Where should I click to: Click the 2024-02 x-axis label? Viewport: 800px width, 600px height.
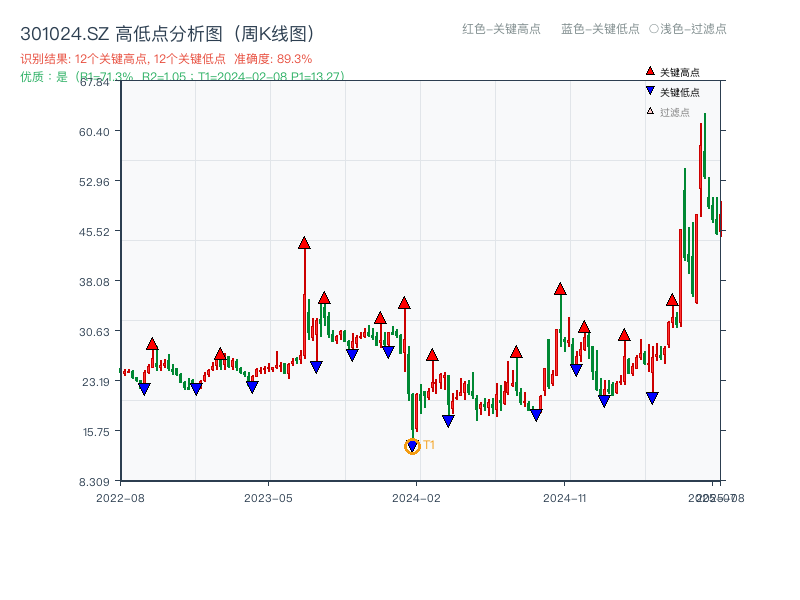click(416, 498)
